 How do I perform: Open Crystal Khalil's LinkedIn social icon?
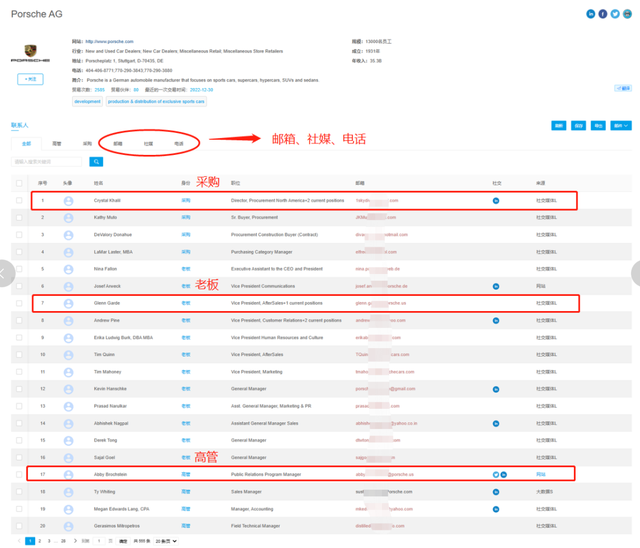[496, 201]
